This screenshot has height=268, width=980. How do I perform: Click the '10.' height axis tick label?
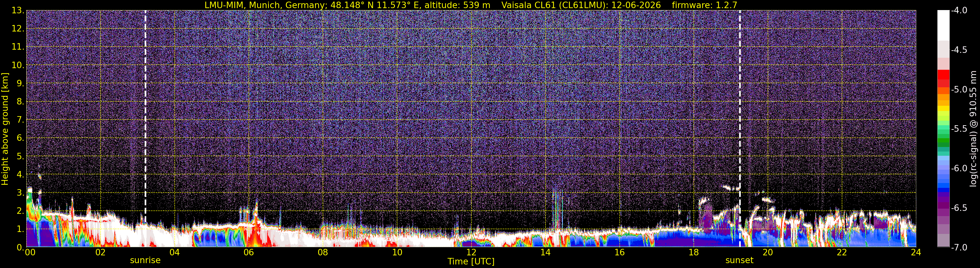tap(18, 65)
